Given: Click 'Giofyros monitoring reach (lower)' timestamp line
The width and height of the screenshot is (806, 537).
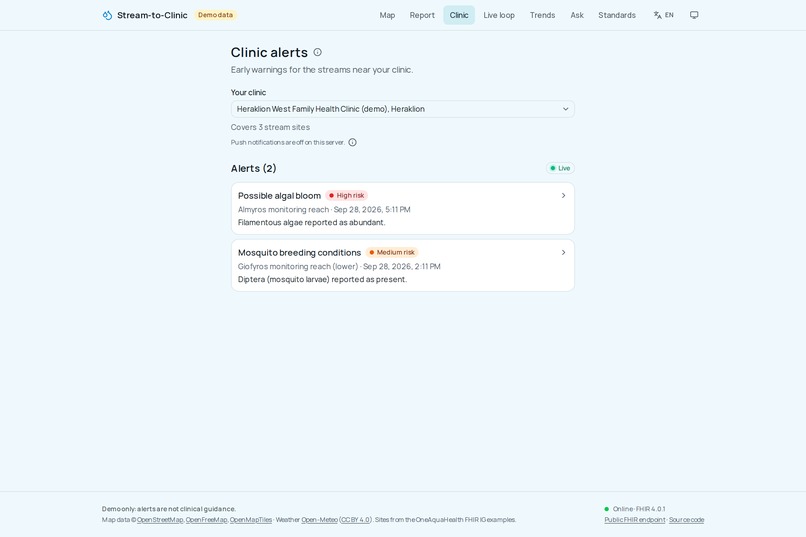Looking at the screenshot, I should 339,266.
